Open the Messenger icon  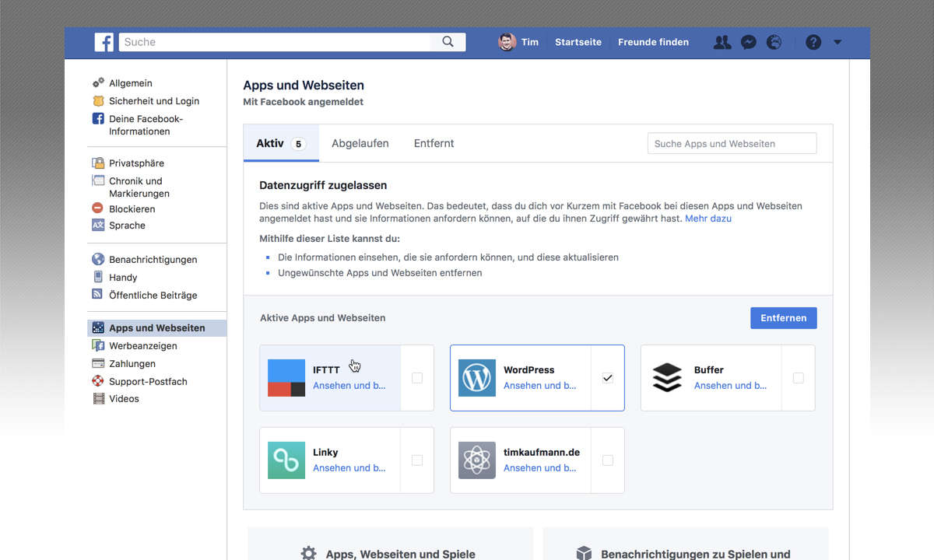tap(748, 42)
